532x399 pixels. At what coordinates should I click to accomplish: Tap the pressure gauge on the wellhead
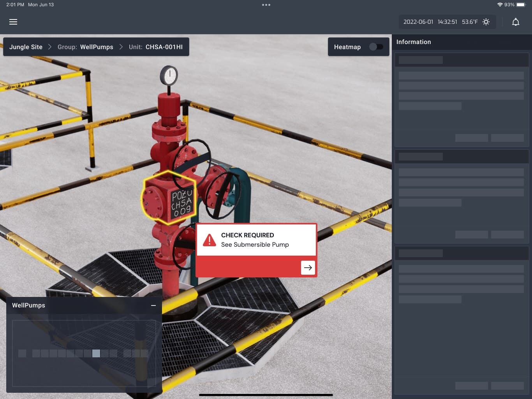(x=169, y=76)
